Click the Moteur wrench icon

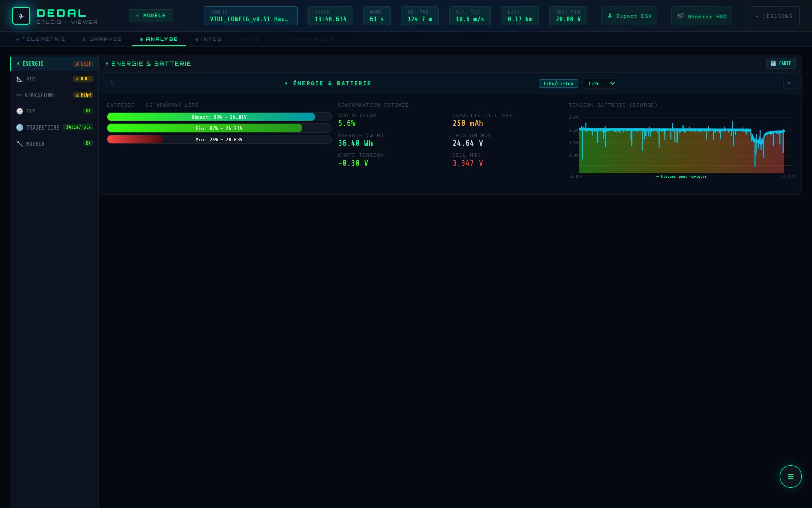[20, 144]
